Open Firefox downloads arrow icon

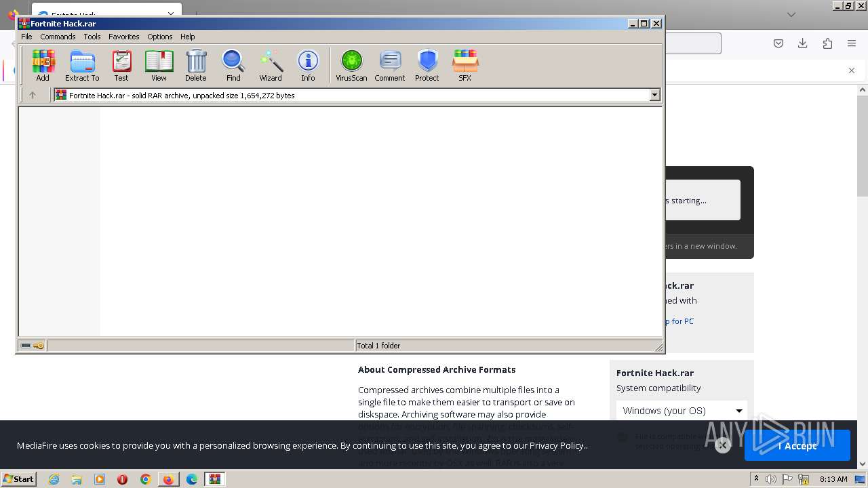[803, 43]
